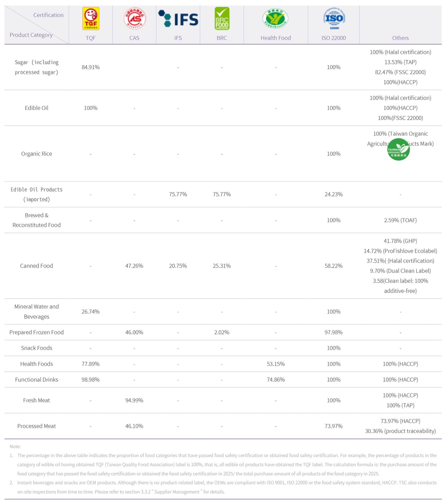This screenshot has width=446, height=504.
Task: Click the IFS logo in header
Action: [x=178, y=18]
